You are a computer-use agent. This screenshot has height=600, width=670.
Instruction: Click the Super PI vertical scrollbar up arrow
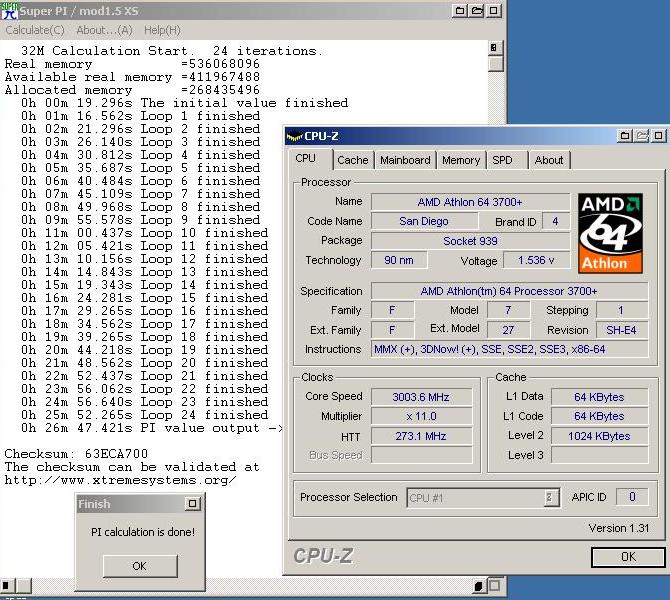pos(496,48)
